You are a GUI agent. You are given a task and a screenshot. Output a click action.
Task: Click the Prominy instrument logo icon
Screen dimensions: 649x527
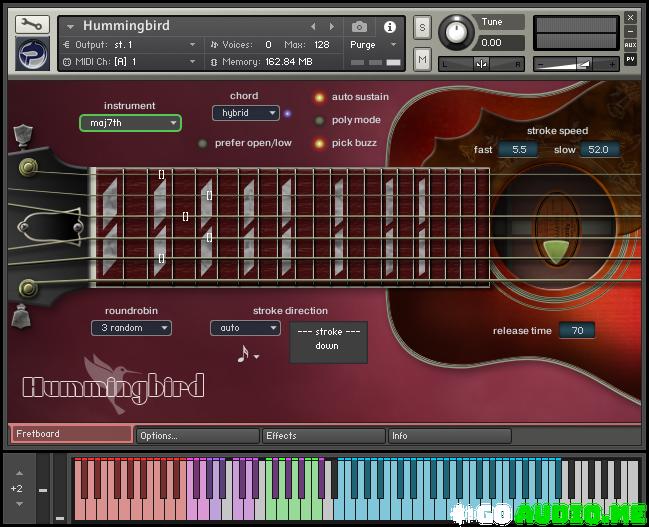point(32,54)
